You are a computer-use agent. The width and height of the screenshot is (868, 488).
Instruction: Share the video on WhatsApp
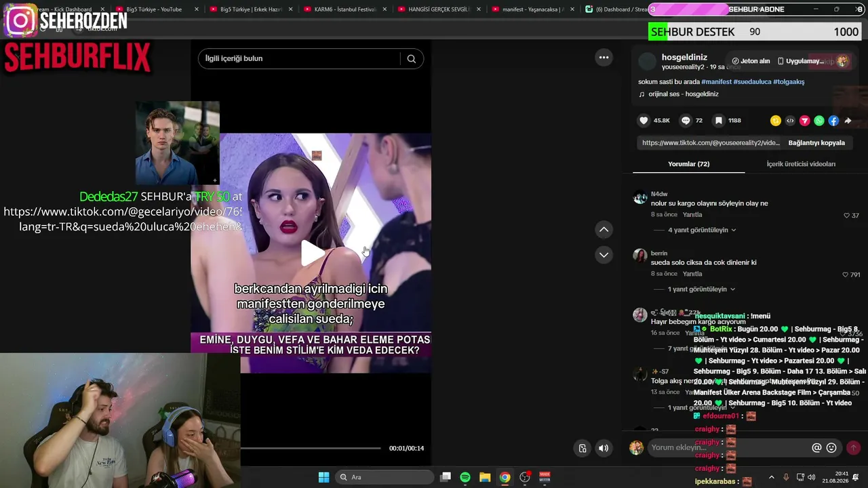[x=819, y=121]
